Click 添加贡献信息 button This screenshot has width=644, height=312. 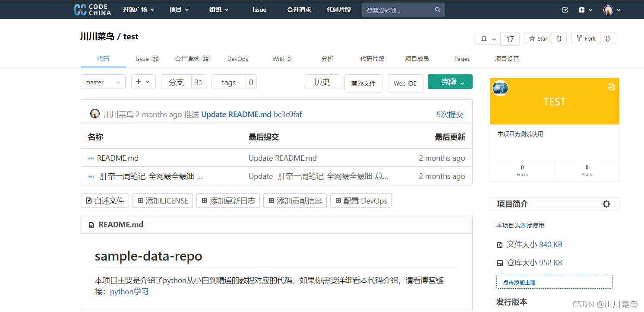click(x=295, y=201)
